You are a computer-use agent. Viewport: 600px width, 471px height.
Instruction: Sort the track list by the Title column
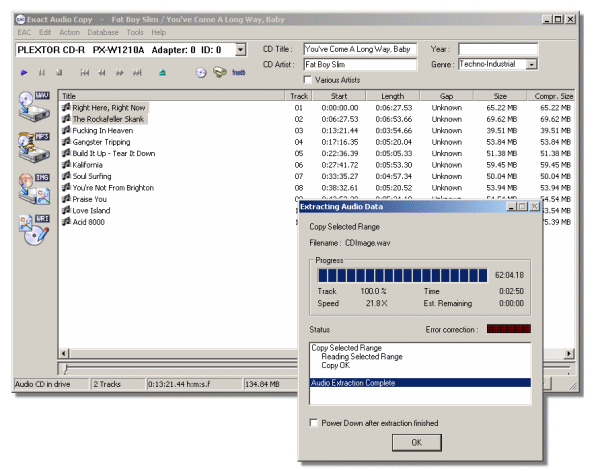[x=171, y=96]
